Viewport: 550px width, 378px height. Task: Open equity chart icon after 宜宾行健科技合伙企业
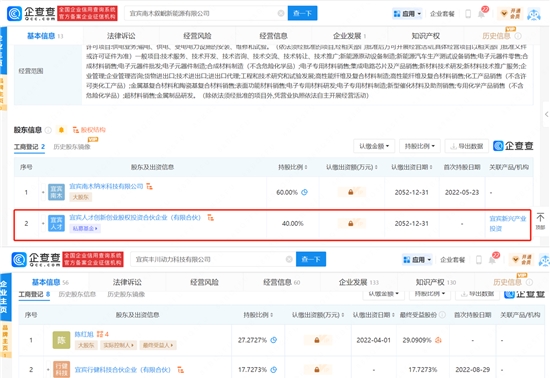pos(180,370)
